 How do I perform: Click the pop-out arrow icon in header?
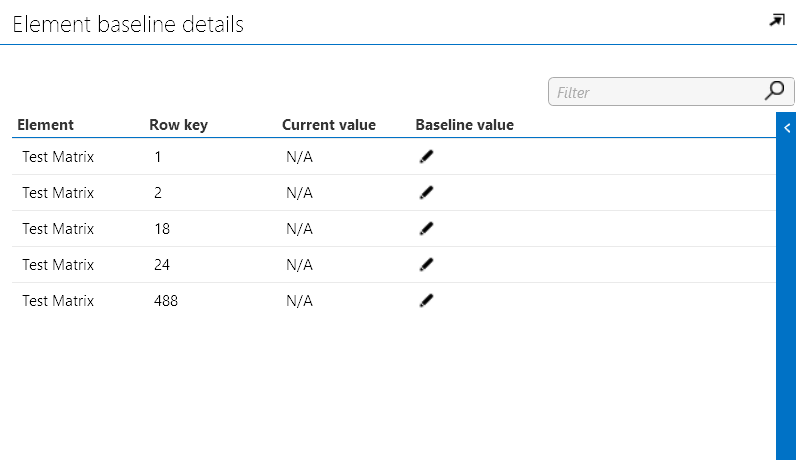[x=776, y=20]
